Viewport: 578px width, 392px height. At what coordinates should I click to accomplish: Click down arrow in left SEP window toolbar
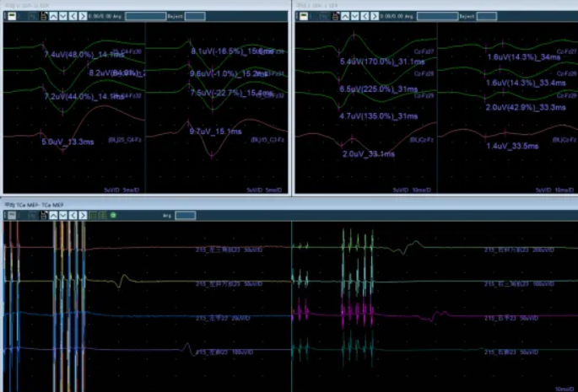pos(63,16)
